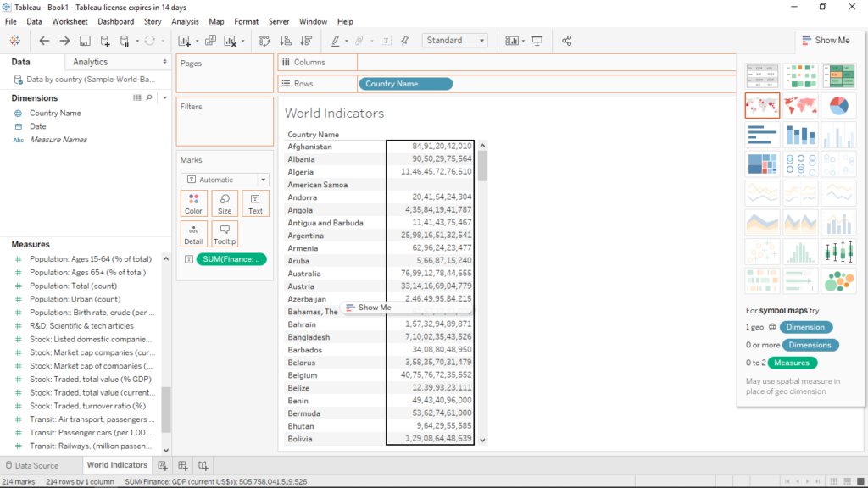The image size is (868, 488).
Task: Open the New Dashboard tab icon
Action: (x=181, y=464)
